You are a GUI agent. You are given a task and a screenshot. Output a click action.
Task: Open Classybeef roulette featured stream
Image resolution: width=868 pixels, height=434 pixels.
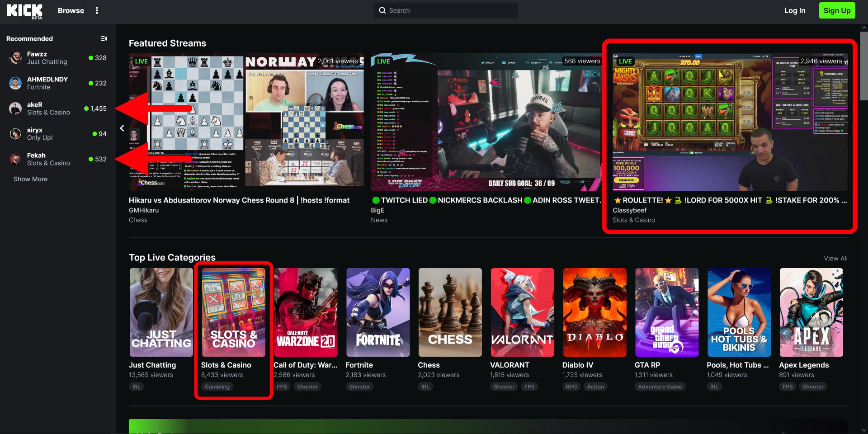pyautogui.click(x=730, y=122)
